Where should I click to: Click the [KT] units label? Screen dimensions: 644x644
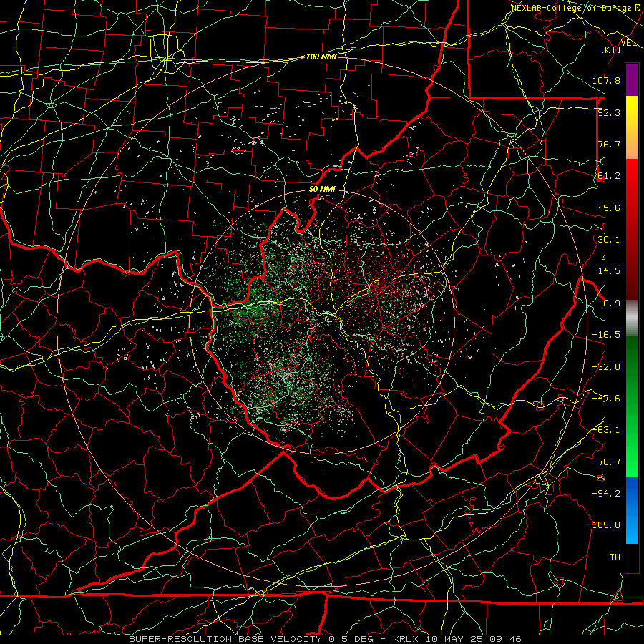click(611, 49)
